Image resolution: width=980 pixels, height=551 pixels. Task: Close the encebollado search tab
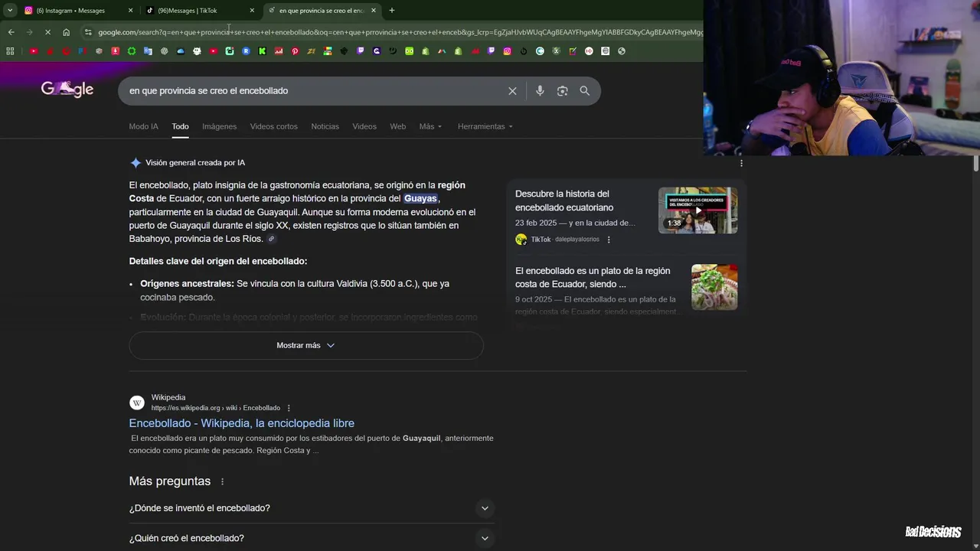[374, 11]
